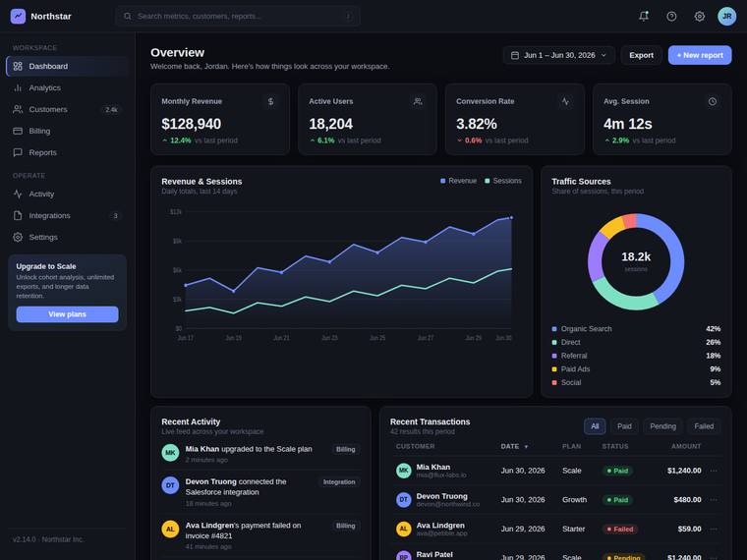Open the Jun 1 – Jun 30, 2026 date dropdown
The height and width of the screenshot is (560, 747).
tap(559, 55)
